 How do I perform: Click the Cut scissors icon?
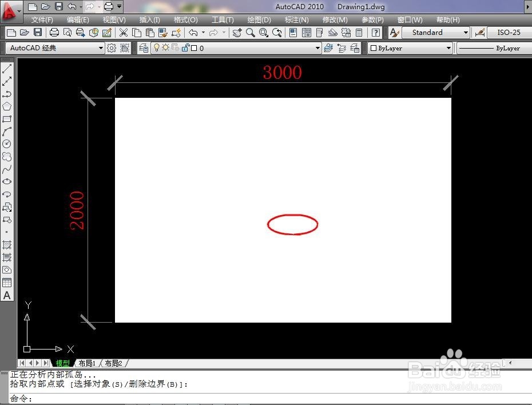click(x=124, y=33)
